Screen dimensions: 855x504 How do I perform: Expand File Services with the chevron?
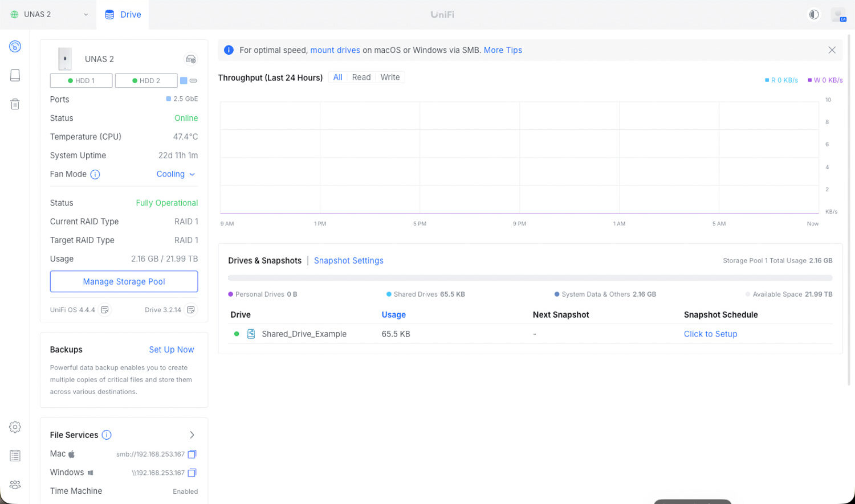[192, 435]
